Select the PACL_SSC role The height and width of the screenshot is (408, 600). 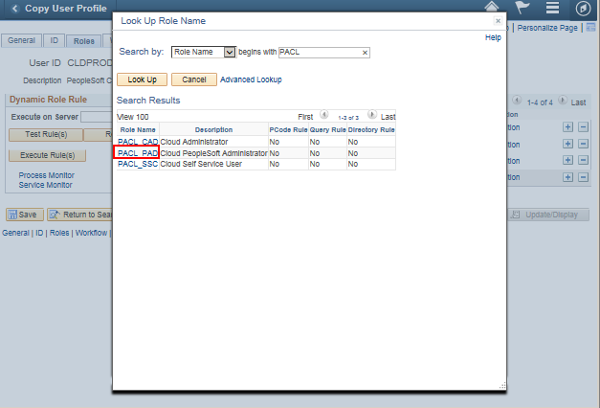pyautogui.click(x=138, y=164)
